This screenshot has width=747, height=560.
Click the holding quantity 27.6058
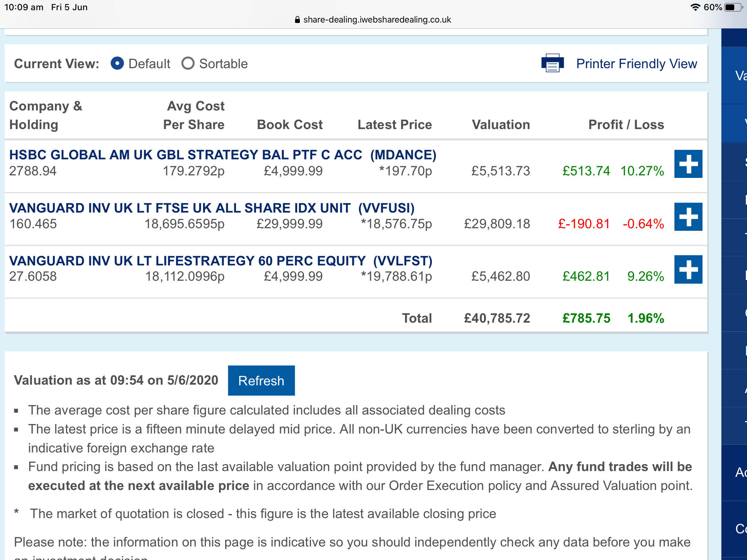[x=33, y=276]
